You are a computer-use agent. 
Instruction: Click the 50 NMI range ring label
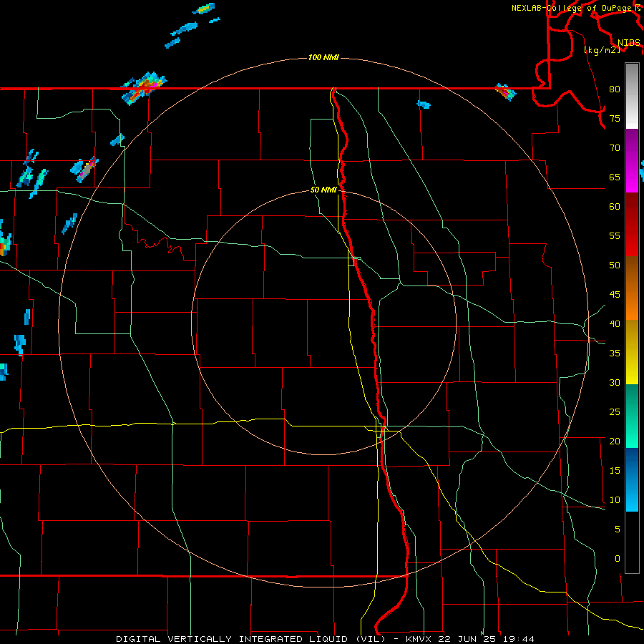(x=323, y=190)
